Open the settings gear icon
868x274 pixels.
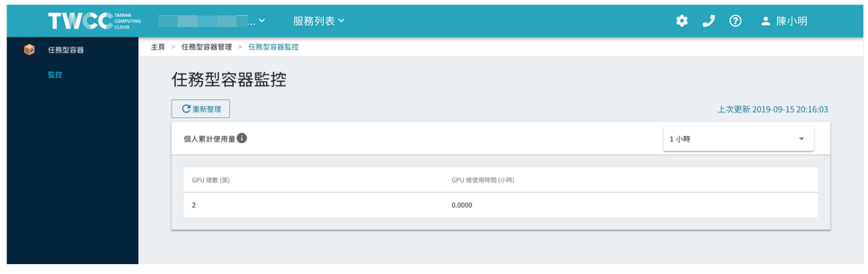[x=682, y=21]
